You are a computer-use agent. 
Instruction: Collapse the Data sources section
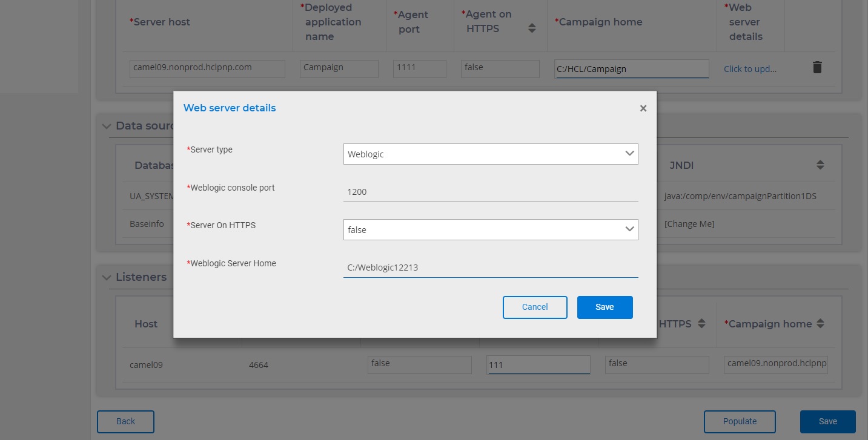click(x=107, y=126)
